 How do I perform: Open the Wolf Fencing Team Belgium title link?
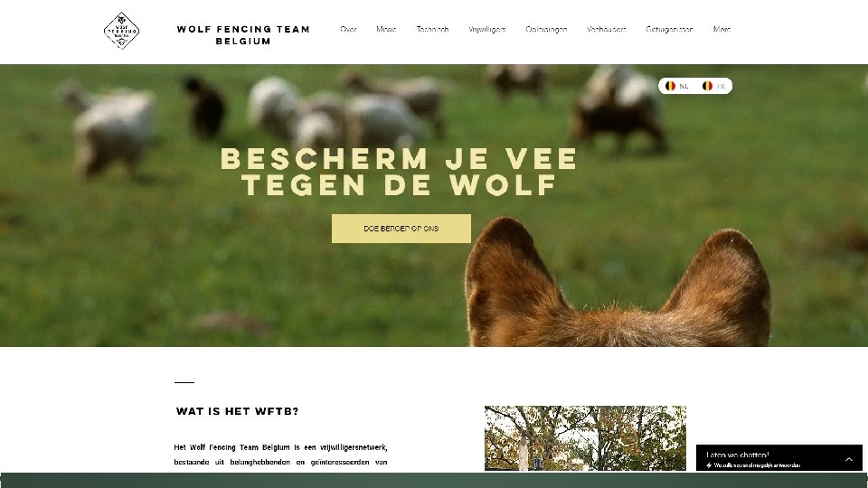pyautogui.click(x=243, y=35)
